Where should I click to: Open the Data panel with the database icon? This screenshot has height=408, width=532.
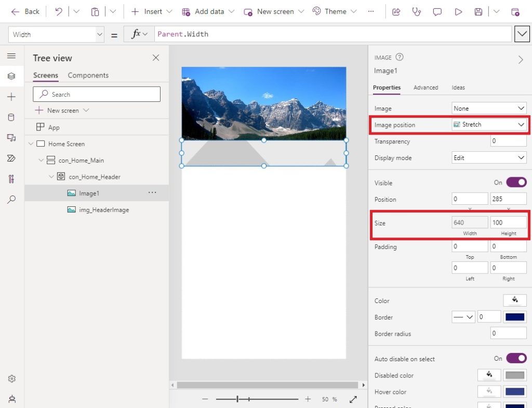pyautogui.click(x=11, y=117)
